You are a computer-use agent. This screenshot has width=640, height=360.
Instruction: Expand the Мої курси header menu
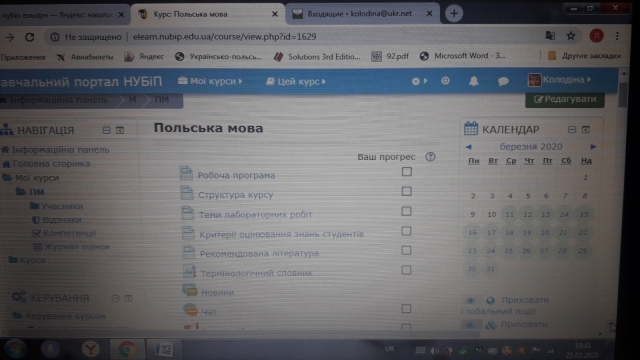(210, 81)
